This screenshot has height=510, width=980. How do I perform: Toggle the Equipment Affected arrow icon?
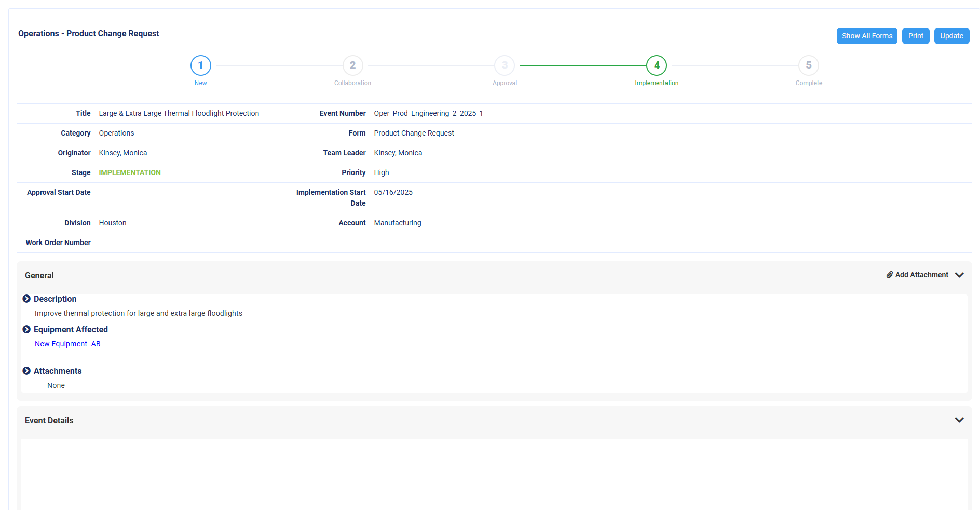[26, 329]
